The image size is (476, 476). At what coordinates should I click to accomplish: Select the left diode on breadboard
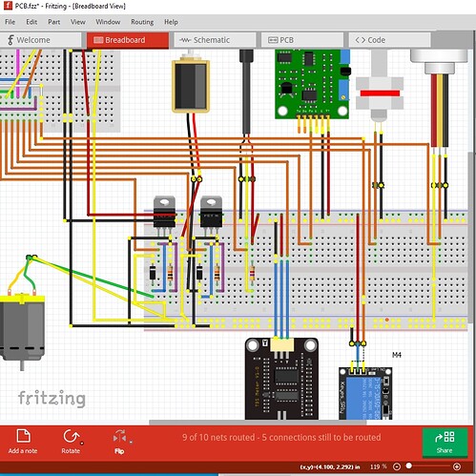153,273
